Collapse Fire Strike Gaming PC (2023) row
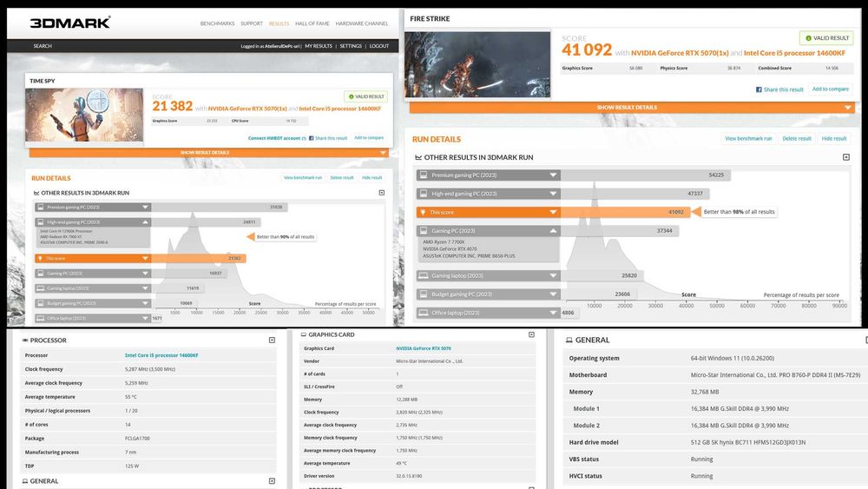The width and height of the screenshot is (868, 489). pos(552,231)
